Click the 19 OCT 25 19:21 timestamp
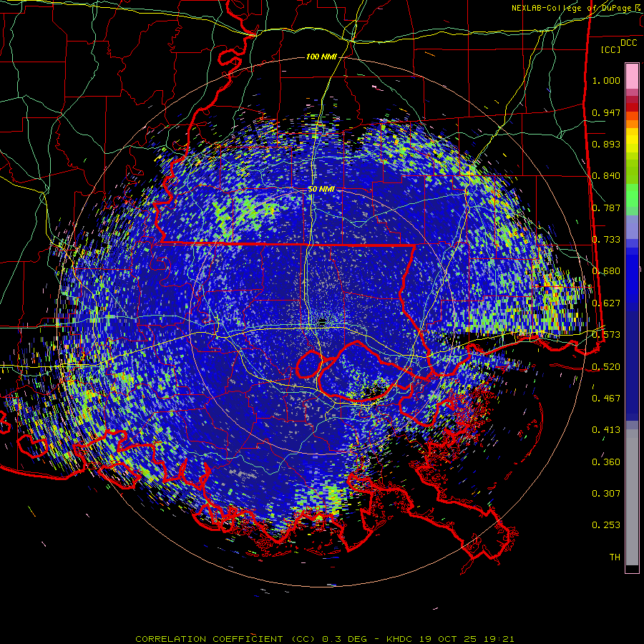The width and height of the screenshot is (644, 644). pos(467,639)
